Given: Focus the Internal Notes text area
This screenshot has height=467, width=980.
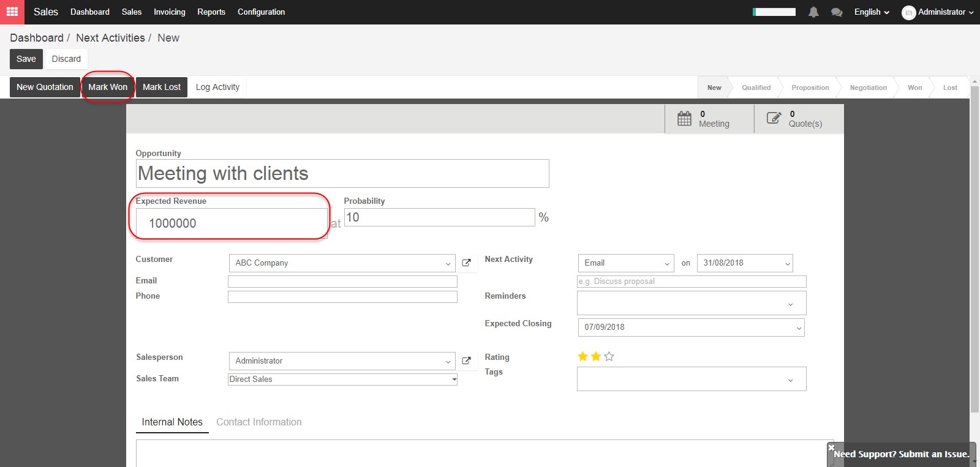Looking at the screenshot, I should tap(484, 454).
